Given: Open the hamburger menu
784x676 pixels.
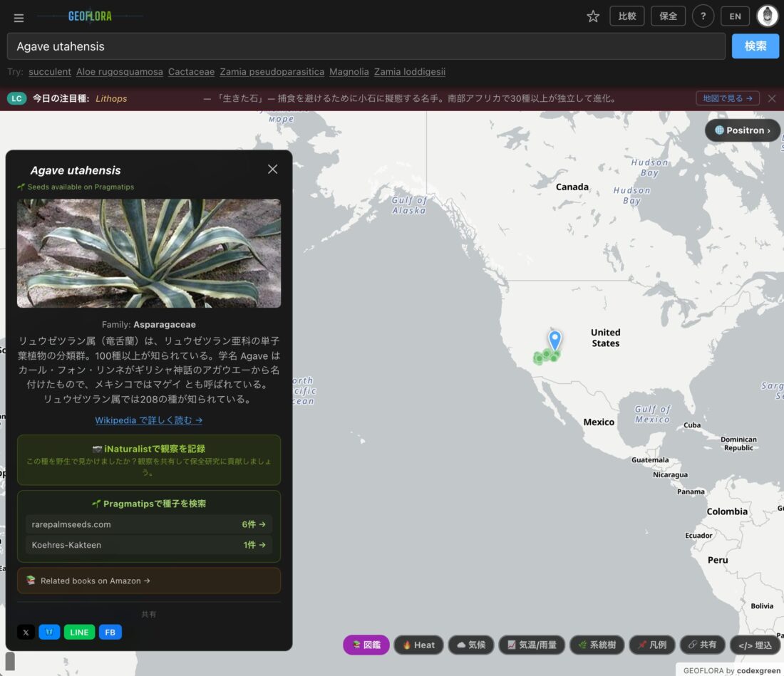Looking at the screenshot, I should point(19,18).
